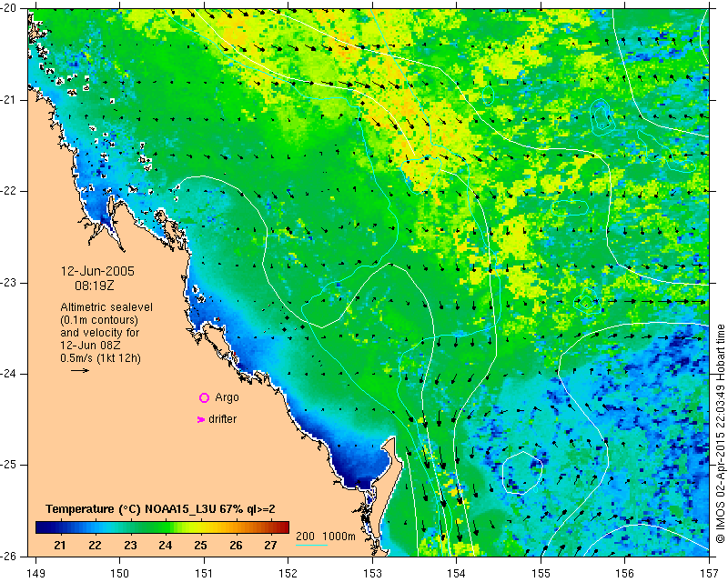Click longitude axis label '151'
Viewport: 728px width, 582px height.
coord(204,574)
